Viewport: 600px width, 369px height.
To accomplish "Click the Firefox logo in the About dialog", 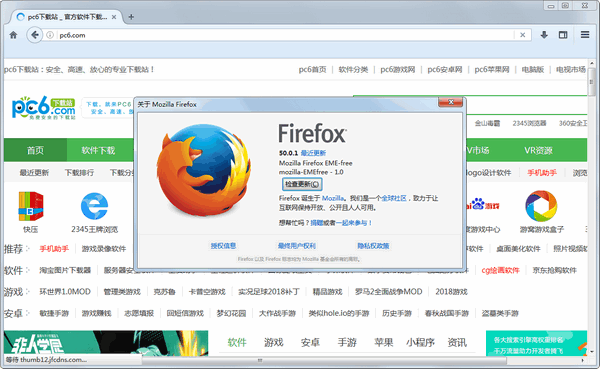I will point(204,169).
